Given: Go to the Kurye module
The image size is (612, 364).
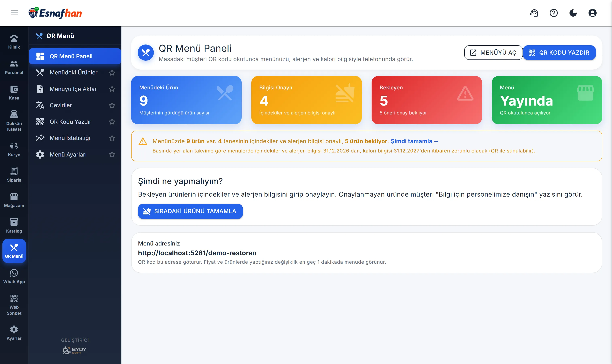Looking at the screenshot, I should pyautogui.click(x=14, y=149).
